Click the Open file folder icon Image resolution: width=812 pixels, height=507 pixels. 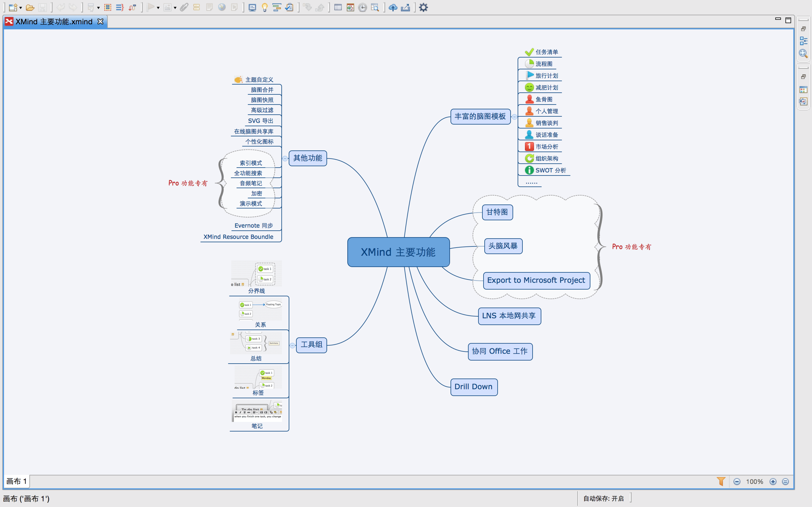click(30, 7)
